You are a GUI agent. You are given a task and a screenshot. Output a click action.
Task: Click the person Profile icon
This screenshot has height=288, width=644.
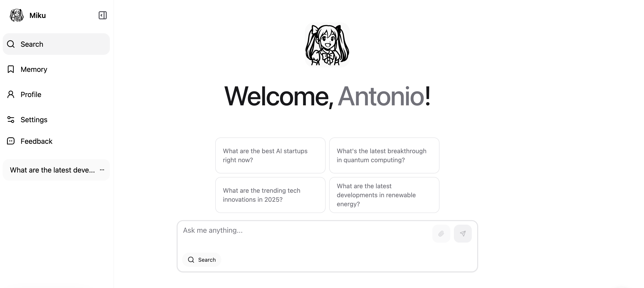[x=11, y=94]
